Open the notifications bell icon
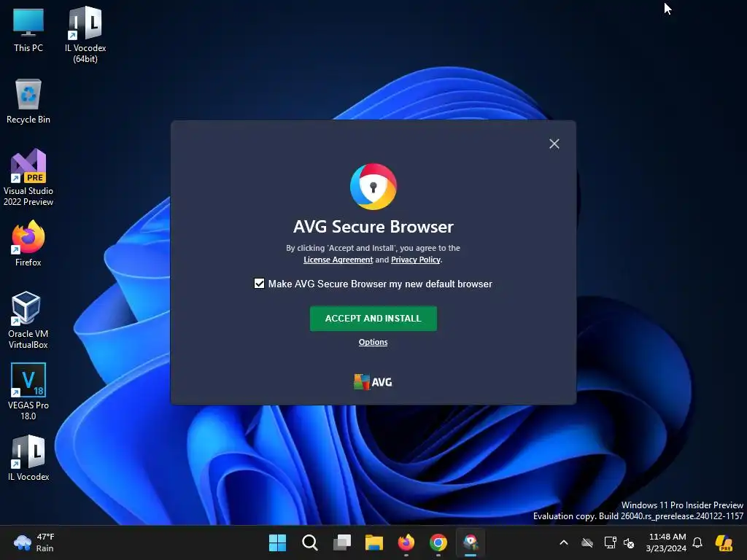 697,542
